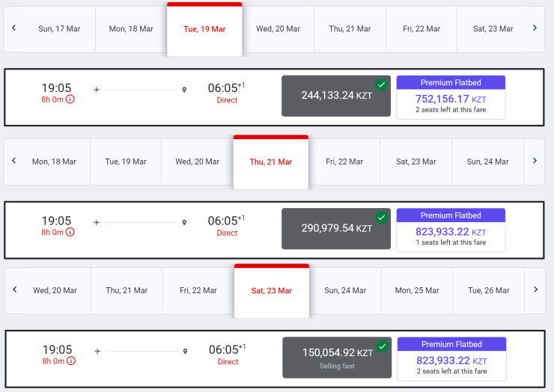Select Fri, 22 Mar in the middle date strip
Viewport: 554px width, 392px height.
tap(345, 162)
